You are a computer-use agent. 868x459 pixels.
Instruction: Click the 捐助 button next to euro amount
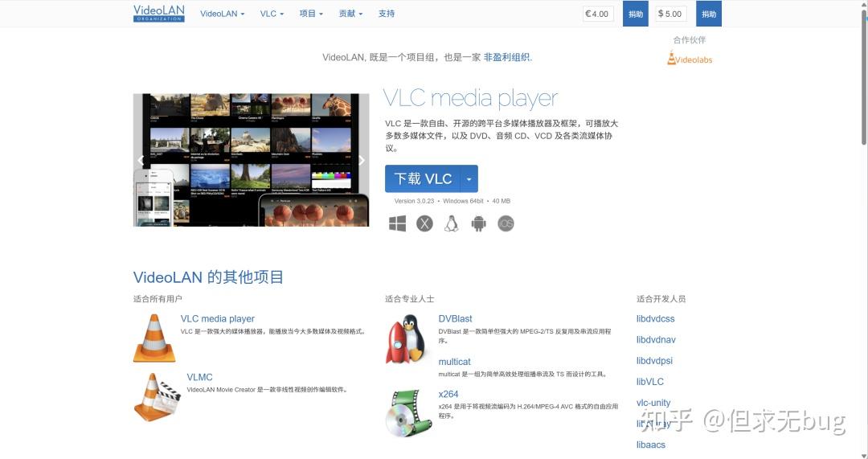click(x=636, y=14)
